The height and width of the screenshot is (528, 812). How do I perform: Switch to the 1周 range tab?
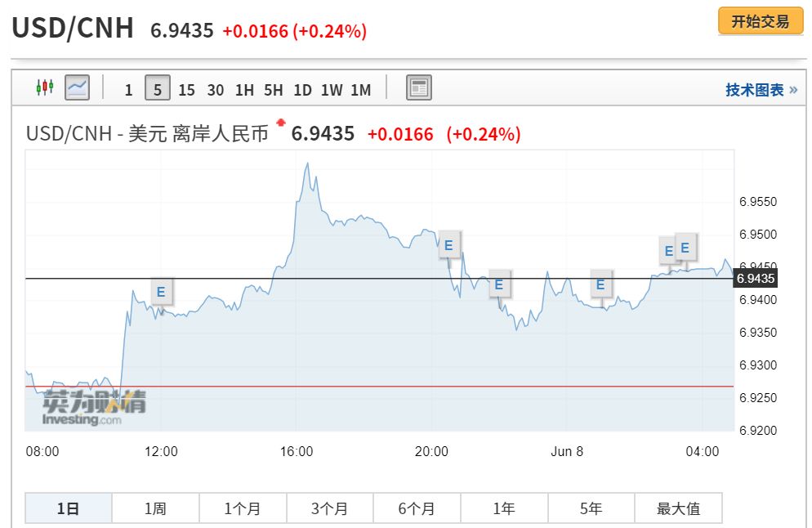pos(155,508)
